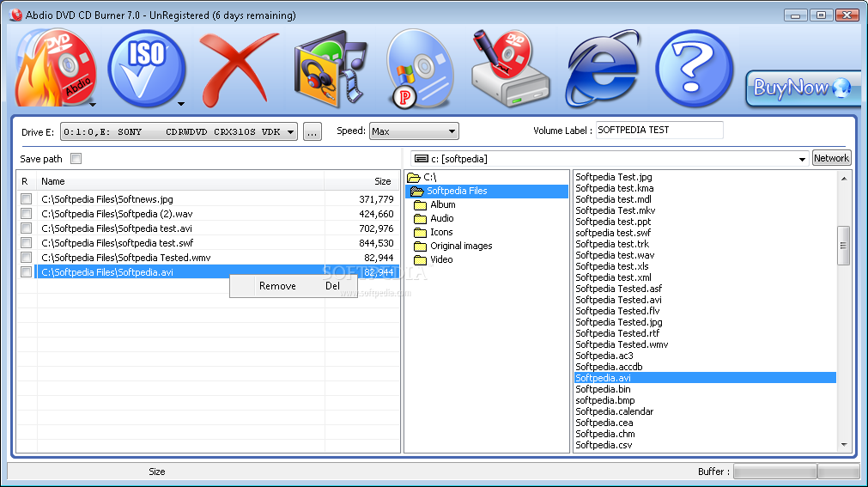Select Softpedia Tested.rtf in file list
This screenshot has width=868, height=487.
point(618,333)
